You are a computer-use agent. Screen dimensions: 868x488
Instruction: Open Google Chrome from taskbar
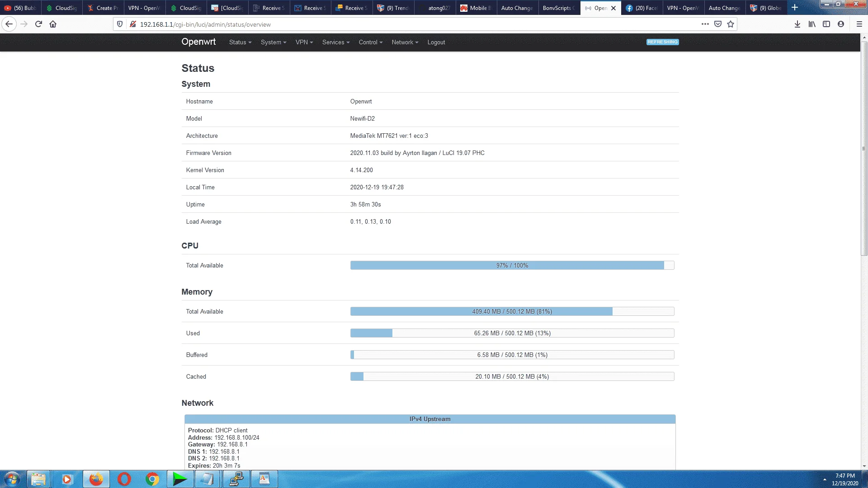(152, 479)
